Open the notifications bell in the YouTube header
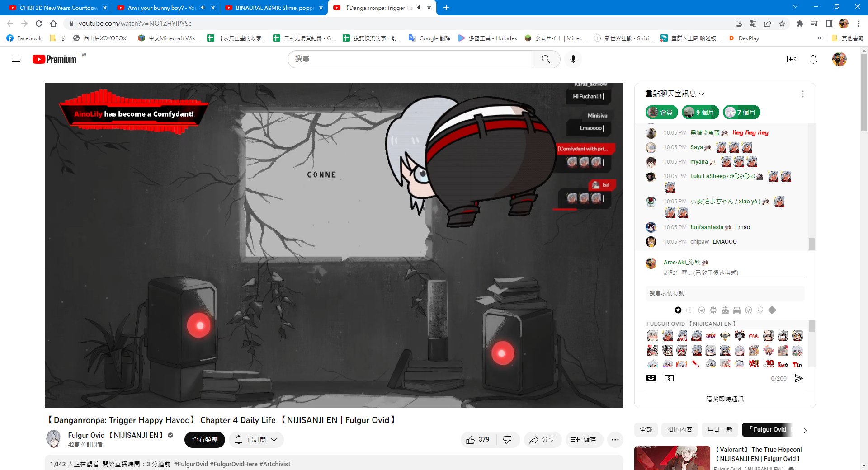 813,59
